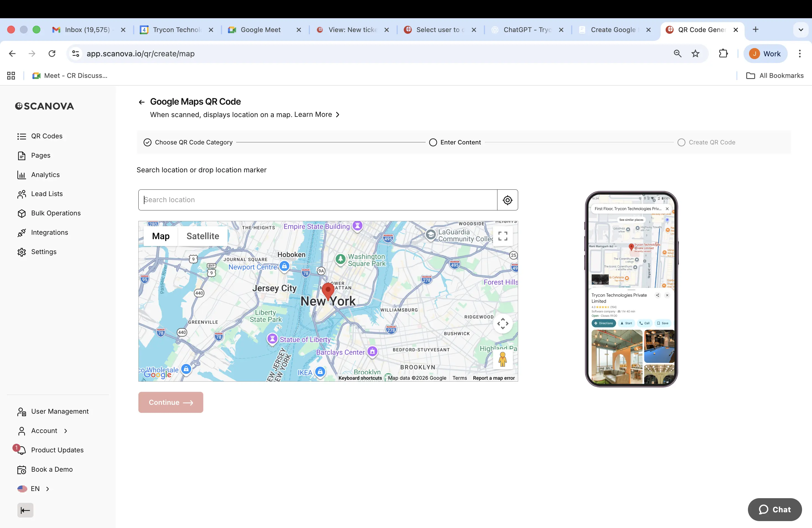Toggle fullscreen map view

click(503, 236)
